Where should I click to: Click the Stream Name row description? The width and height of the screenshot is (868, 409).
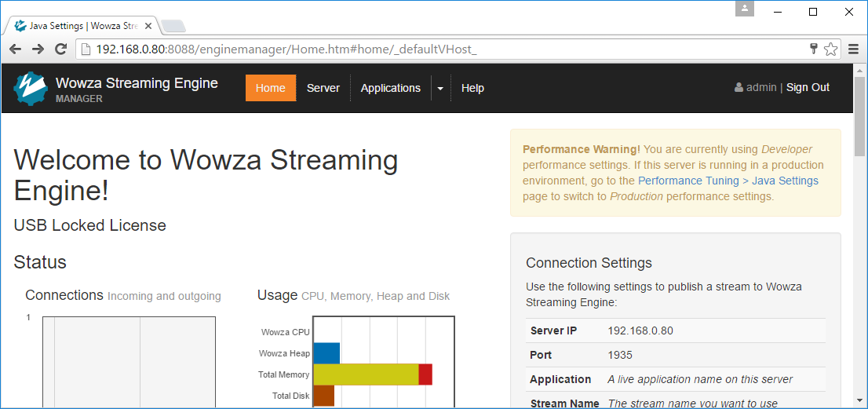[x=692, y=404]
